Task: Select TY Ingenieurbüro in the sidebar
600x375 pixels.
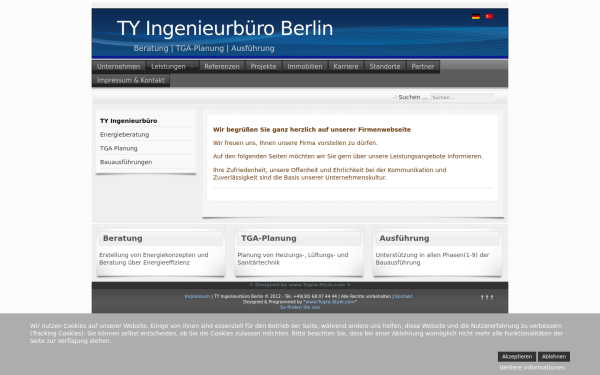Action: click(129, 121)
